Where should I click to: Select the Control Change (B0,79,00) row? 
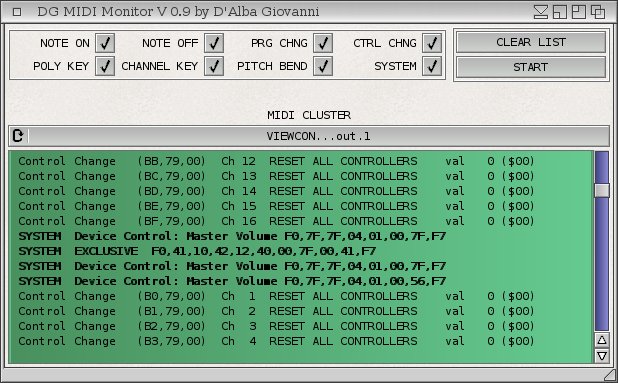[301, 296]
